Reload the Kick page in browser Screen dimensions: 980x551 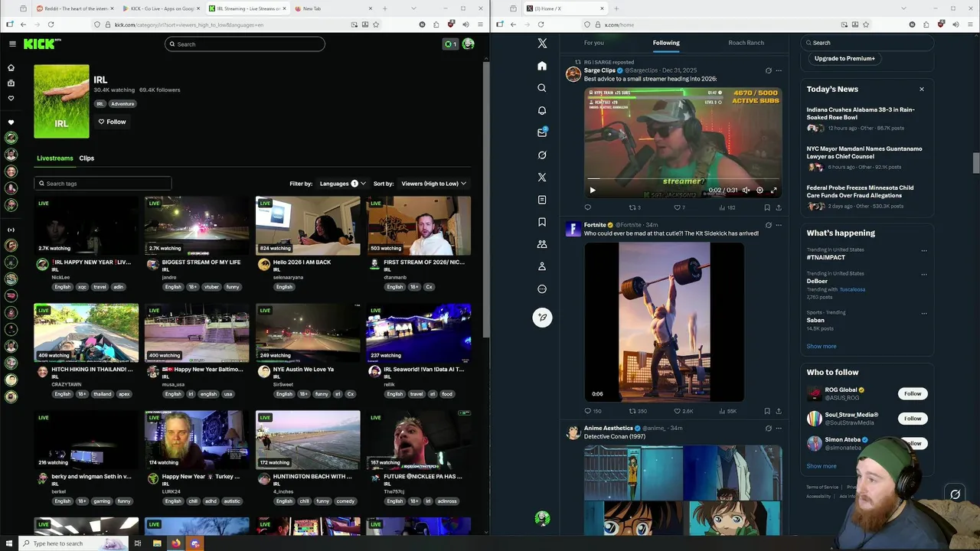51,24
